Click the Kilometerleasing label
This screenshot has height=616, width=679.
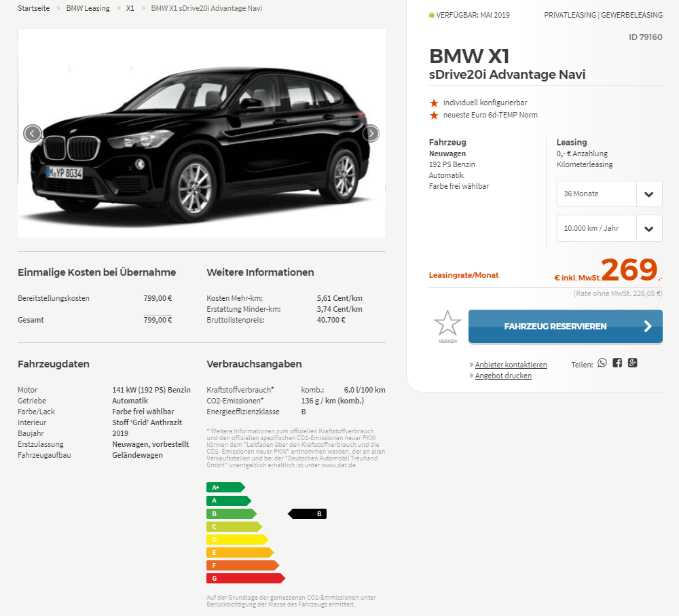pos(585,164)
